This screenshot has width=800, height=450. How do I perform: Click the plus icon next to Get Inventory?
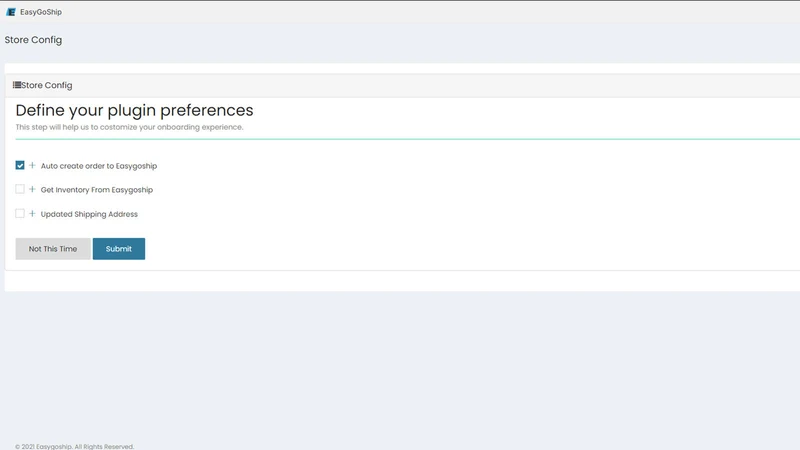pyautogui.click(x=32, y=189)
